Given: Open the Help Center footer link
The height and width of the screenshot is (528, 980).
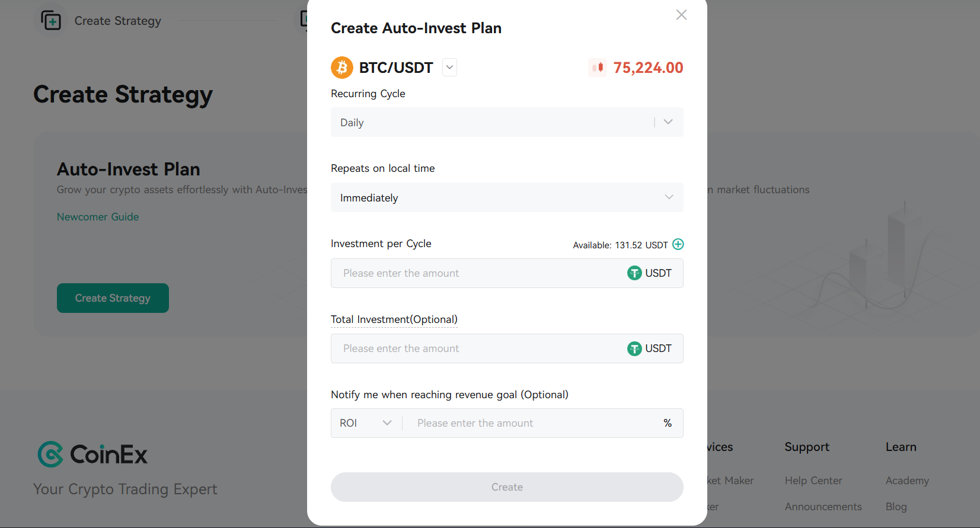Looking at the screenshot, I should pos(813,481).
